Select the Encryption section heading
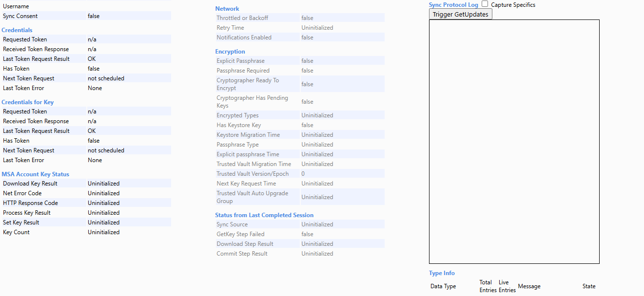 click(x=230, y=52)
